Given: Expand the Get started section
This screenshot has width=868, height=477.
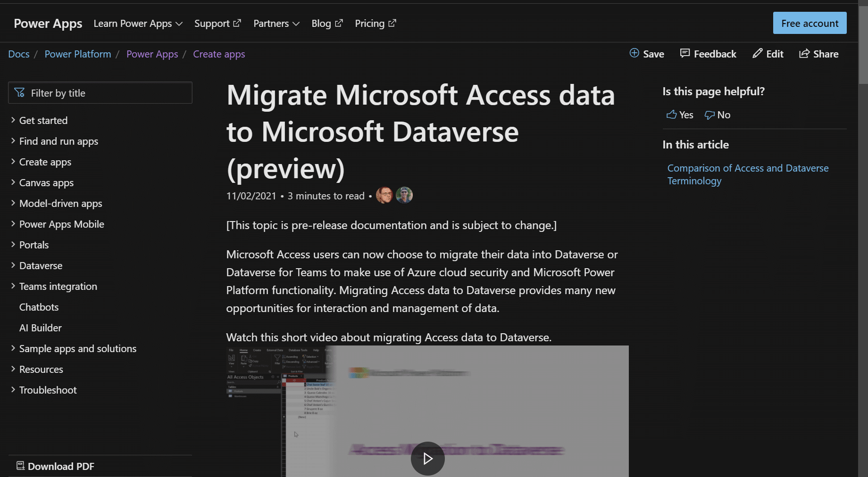Looking at the screenshot, I should pos(13,120).
